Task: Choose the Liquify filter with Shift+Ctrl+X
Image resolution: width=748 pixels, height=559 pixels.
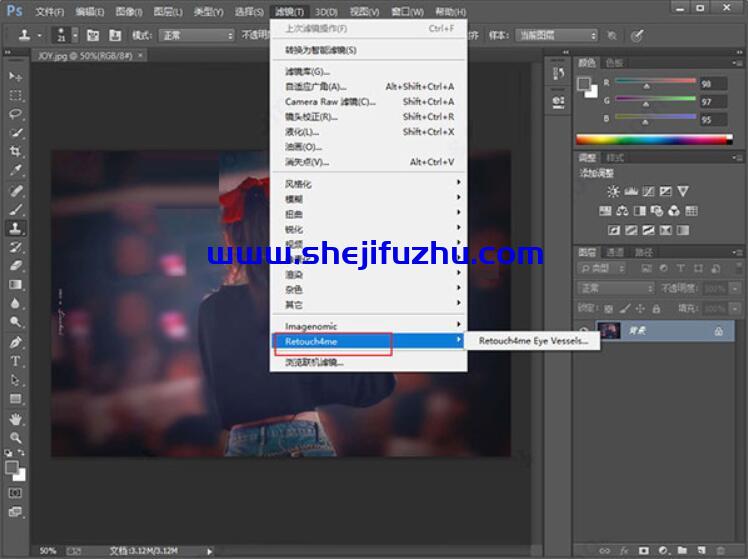Action: (x=368, y=132)
